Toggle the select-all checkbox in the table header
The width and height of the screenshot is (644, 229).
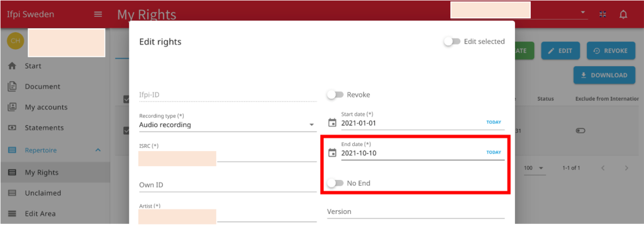[126, 99]
